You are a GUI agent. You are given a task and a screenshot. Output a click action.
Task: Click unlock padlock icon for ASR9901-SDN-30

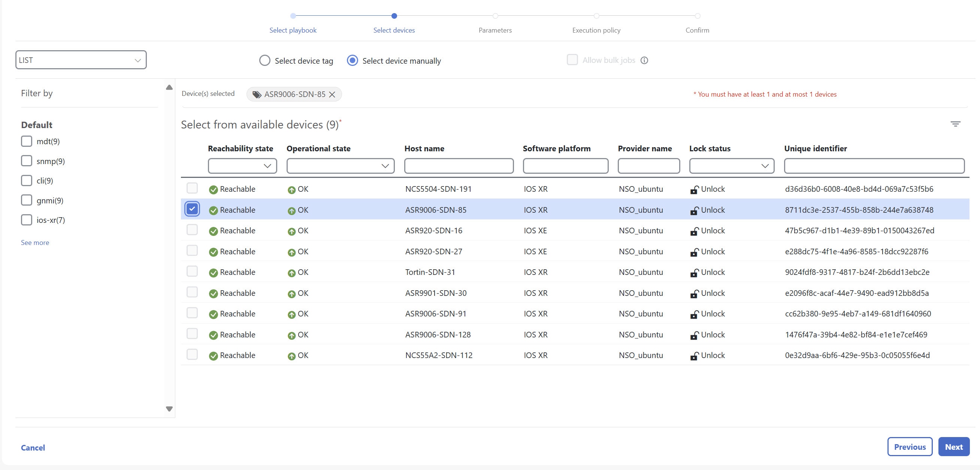pyautogui.click(x=694, y=294)
